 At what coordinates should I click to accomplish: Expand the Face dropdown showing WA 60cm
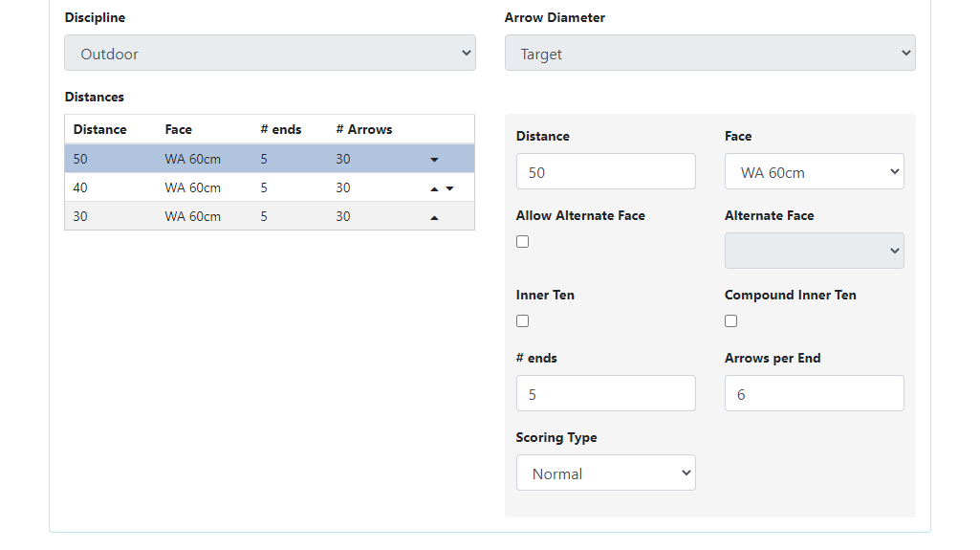815,171
